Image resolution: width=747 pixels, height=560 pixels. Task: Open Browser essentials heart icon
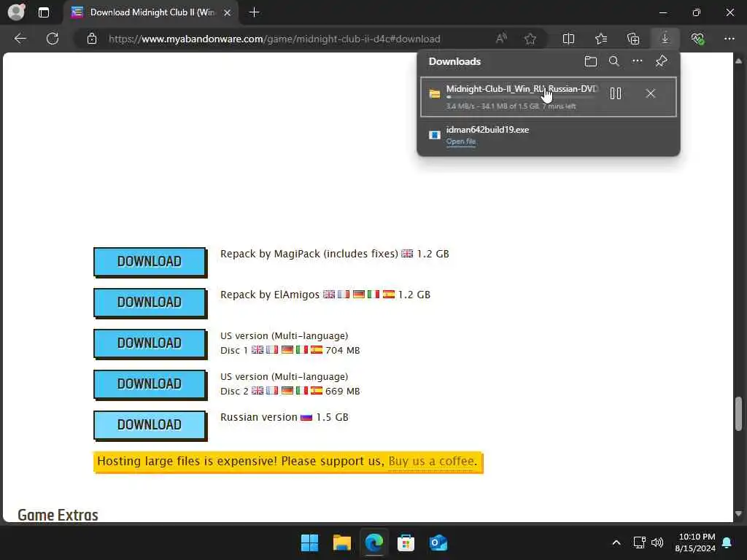[x=697, y=39]
